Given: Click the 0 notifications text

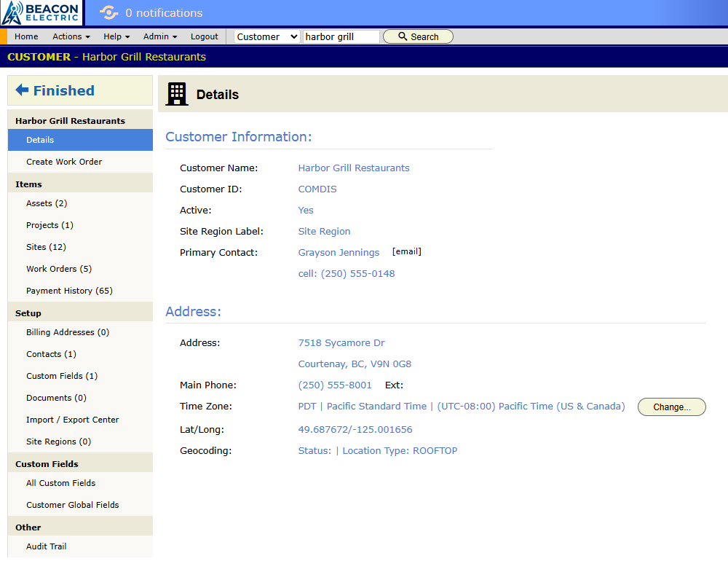Looking at the screenshot, I should pos(164,13).
